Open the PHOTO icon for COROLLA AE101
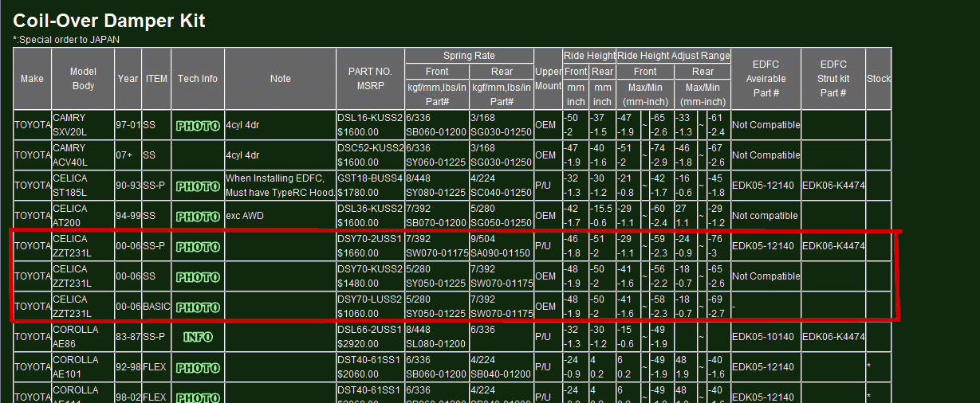This screenshot has width=980, height=403. [198, 367]
